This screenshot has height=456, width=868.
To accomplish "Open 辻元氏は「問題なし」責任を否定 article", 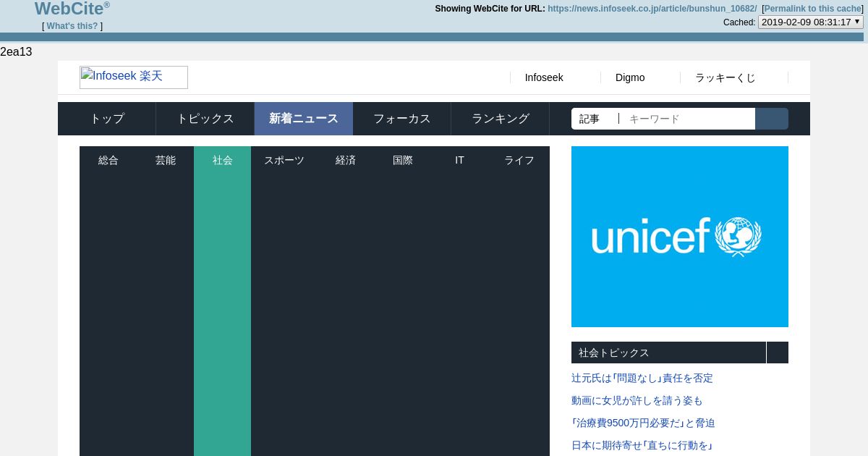I will point(642,378).
